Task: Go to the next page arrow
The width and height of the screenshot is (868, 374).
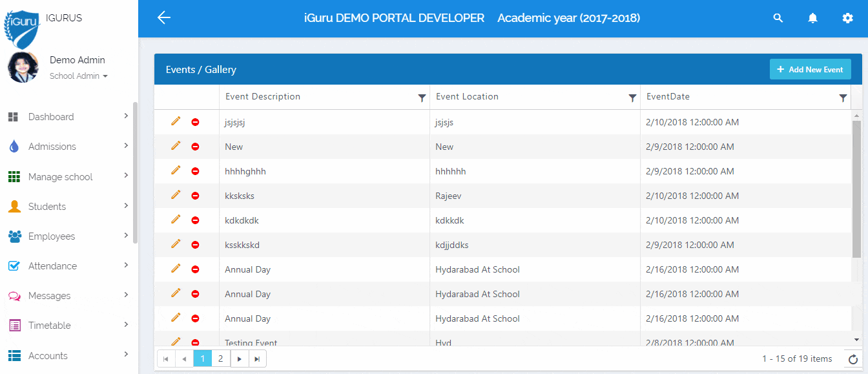Action: [x=239, y=358]
